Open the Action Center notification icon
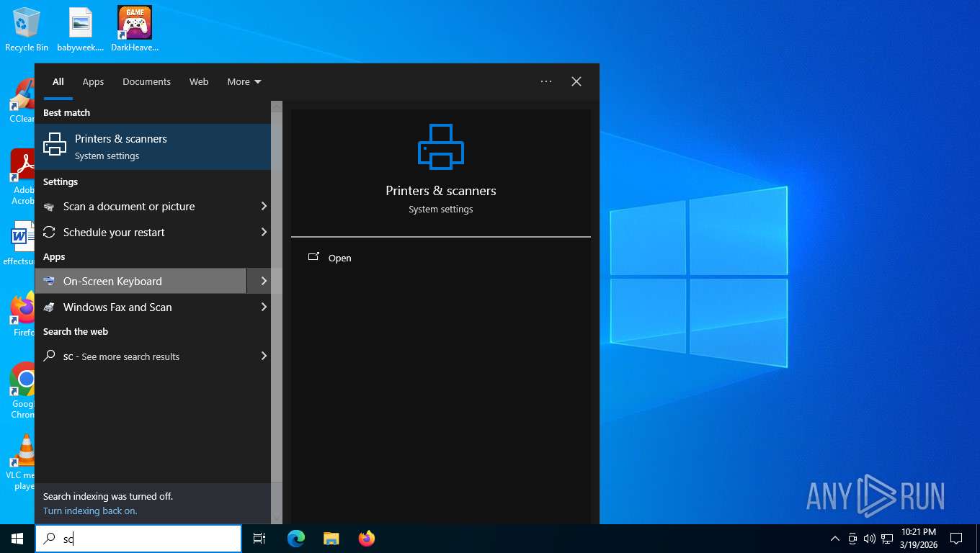The width and height of the screenshot is (980, 553). click(956, 538)
